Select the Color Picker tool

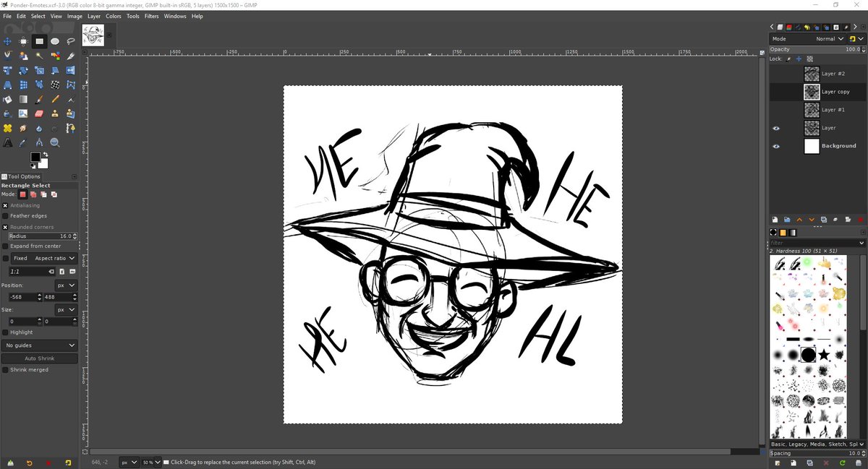coord(23,142)
